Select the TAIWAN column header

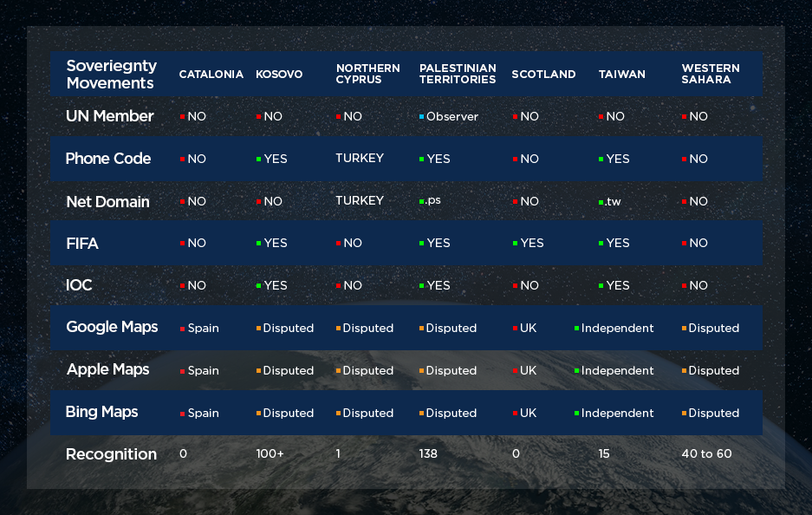(x=622, y=74)
